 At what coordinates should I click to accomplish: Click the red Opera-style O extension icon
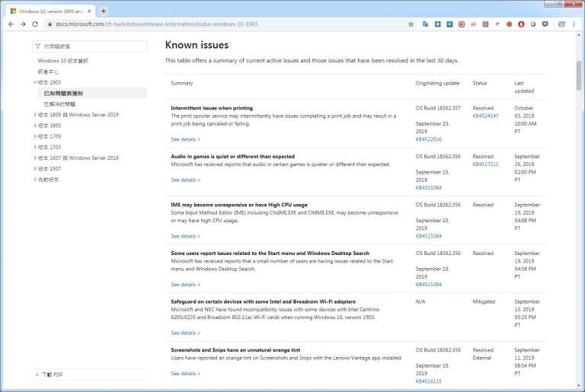521,24
